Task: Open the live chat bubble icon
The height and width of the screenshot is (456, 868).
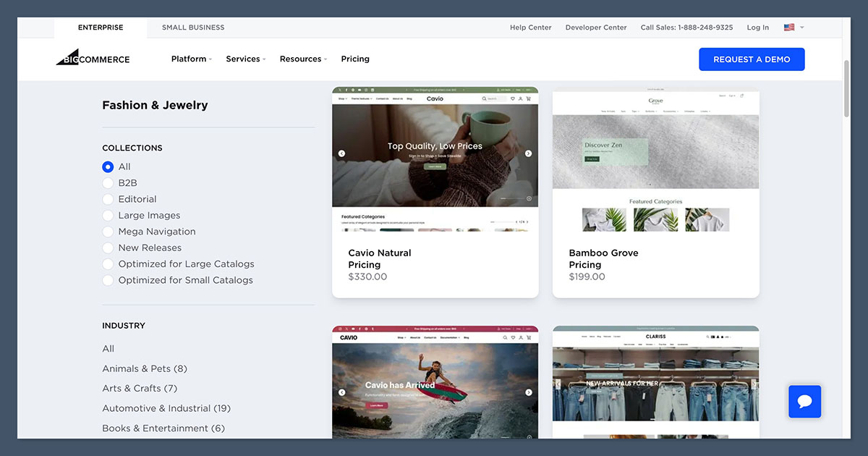Action: coord(804,401)
